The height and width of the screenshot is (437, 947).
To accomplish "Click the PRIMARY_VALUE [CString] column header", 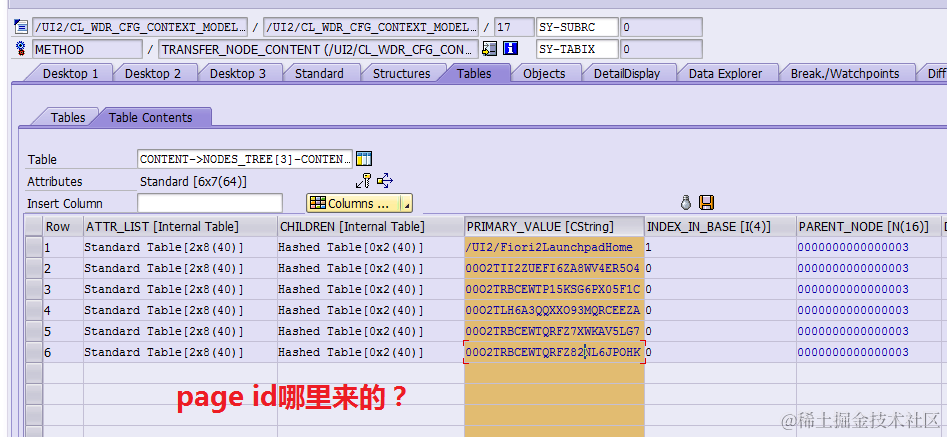I will (x=554, y=226).
